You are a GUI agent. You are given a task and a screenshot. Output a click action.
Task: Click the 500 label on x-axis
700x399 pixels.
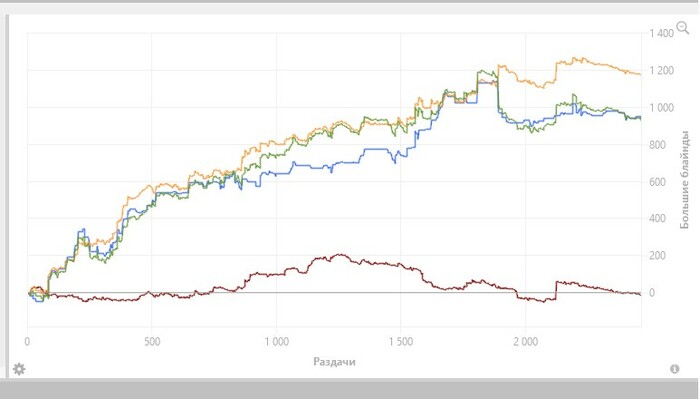coord(152,342)
